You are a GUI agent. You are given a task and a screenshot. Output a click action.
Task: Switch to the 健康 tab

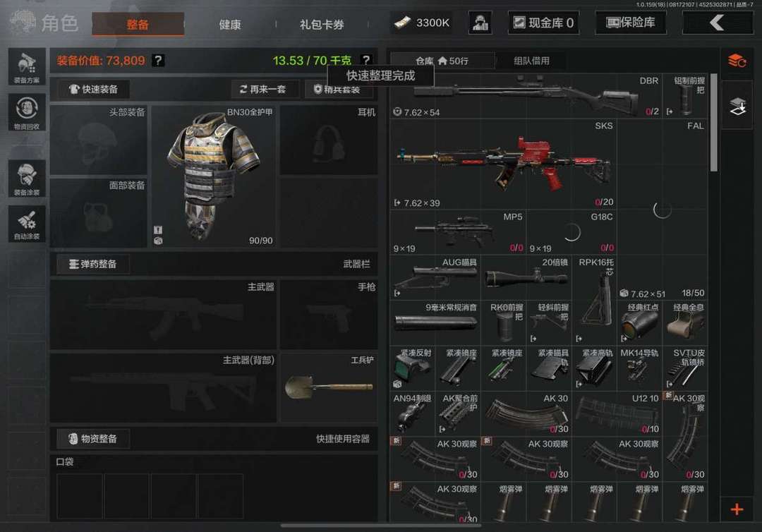pos(230,24)
